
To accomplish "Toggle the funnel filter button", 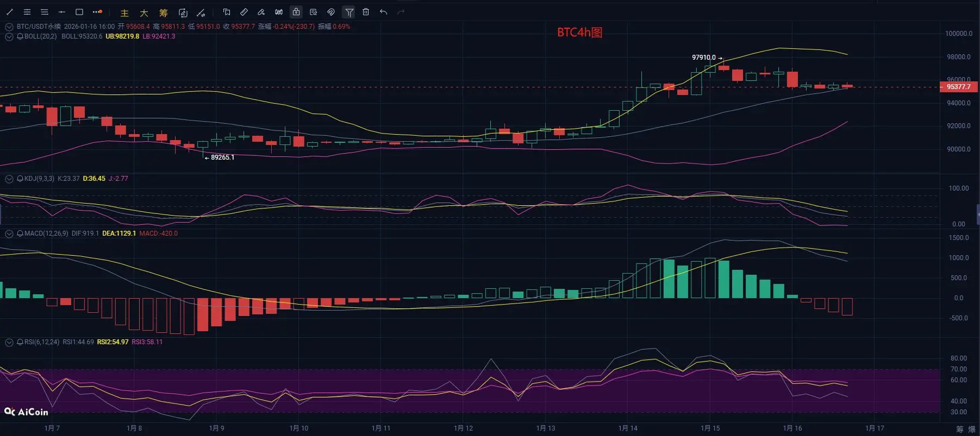I will point(349,12).
